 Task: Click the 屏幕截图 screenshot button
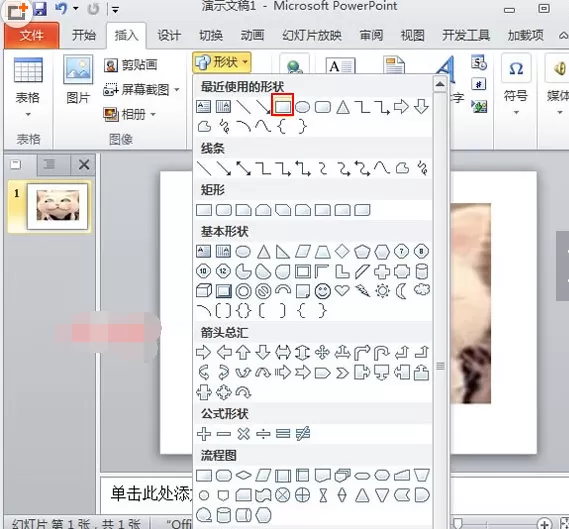click(x=137, y=89)
